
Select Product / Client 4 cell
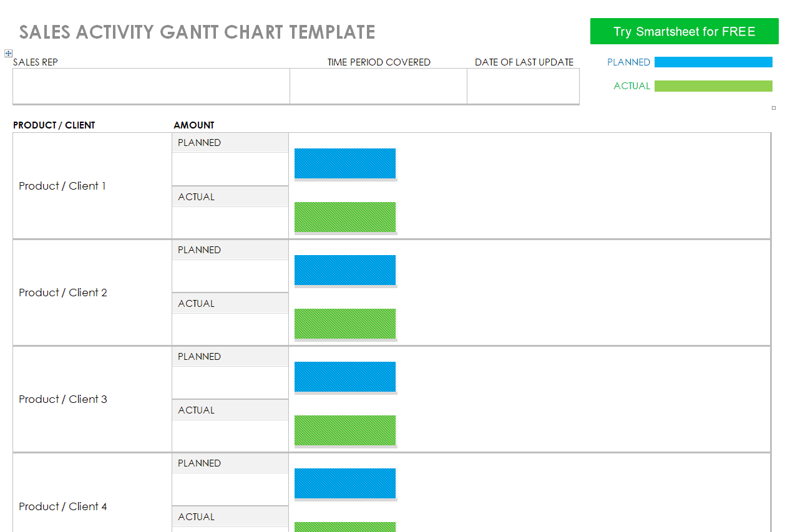[92, 493]
